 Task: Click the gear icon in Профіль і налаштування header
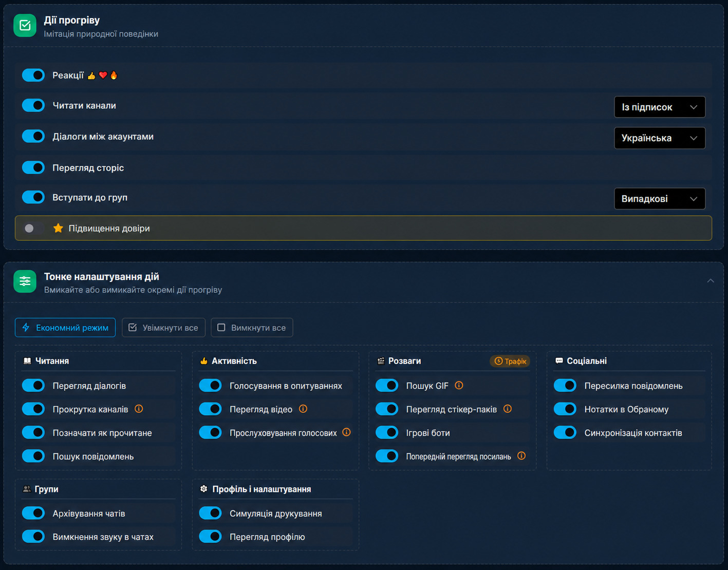tap(204, 489)
